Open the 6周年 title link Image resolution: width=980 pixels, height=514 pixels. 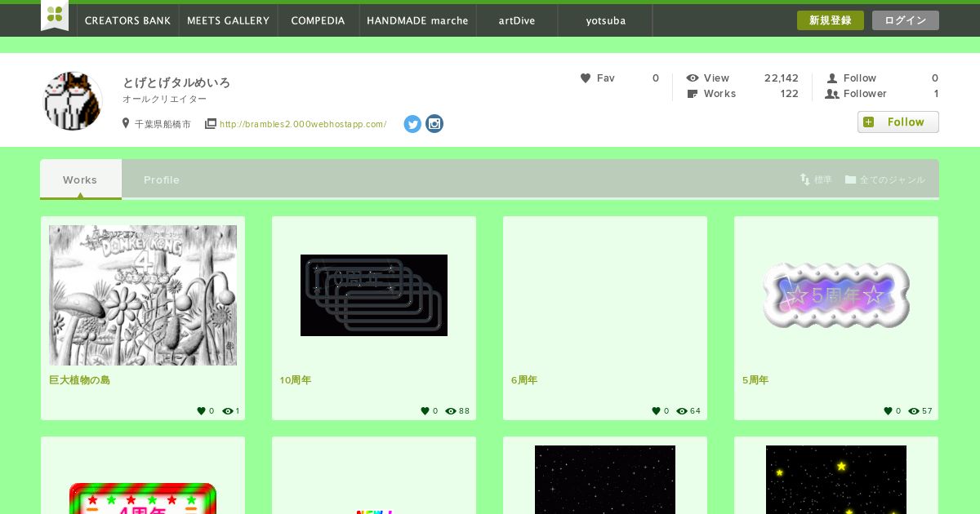524,380
